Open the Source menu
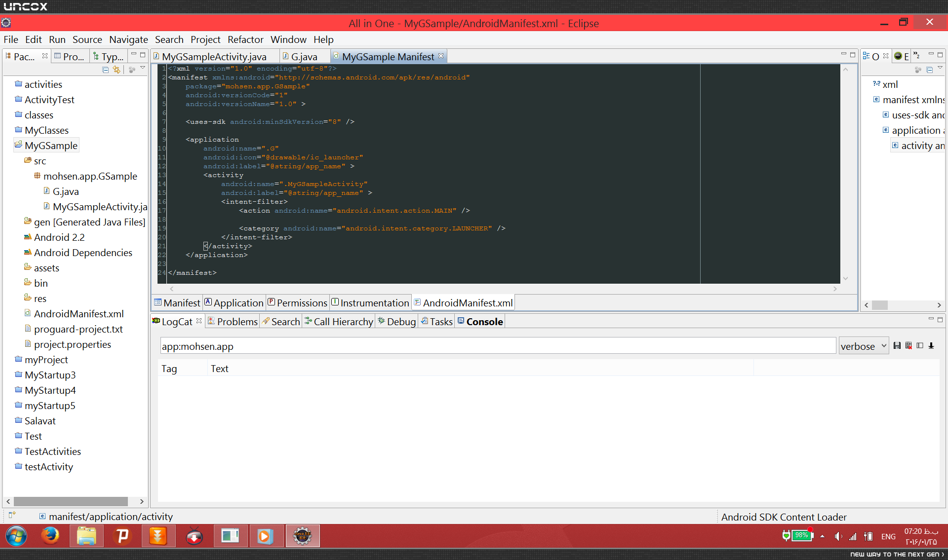Screen dimensions: 948x560 87,39
